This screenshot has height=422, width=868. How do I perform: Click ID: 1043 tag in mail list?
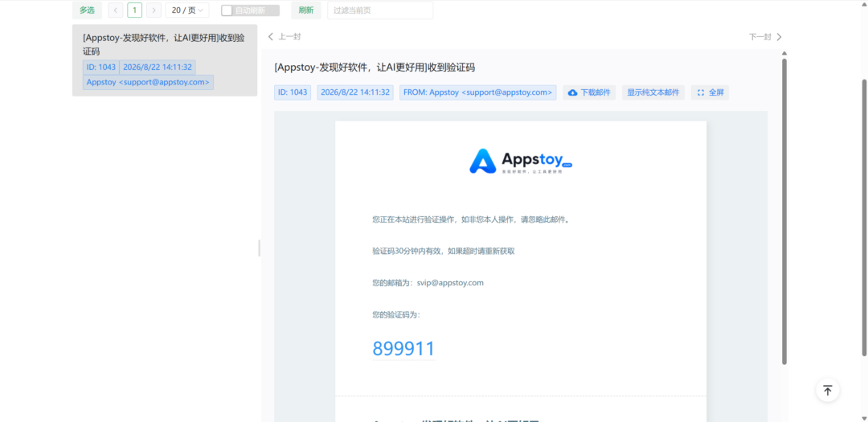pyautogui.click(x=101, y=67)
